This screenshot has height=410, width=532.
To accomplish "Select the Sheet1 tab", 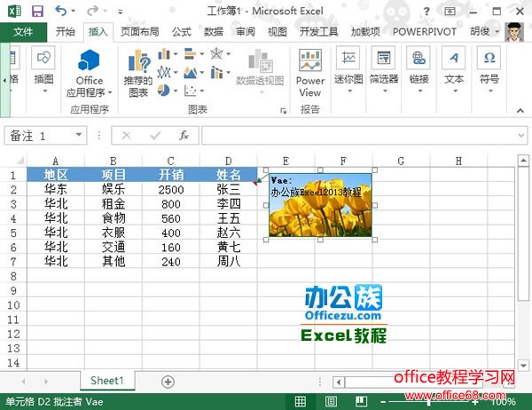I will tap(107, 381).
